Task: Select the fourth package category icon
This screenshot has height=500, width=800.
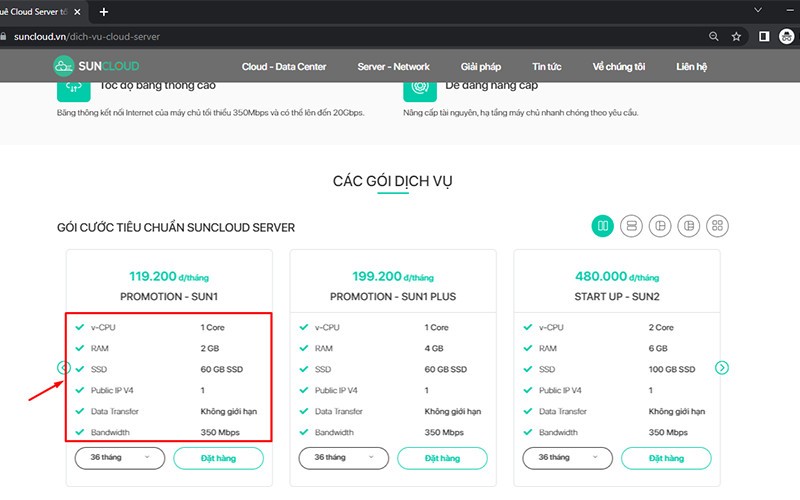Action: pos(688,226)
